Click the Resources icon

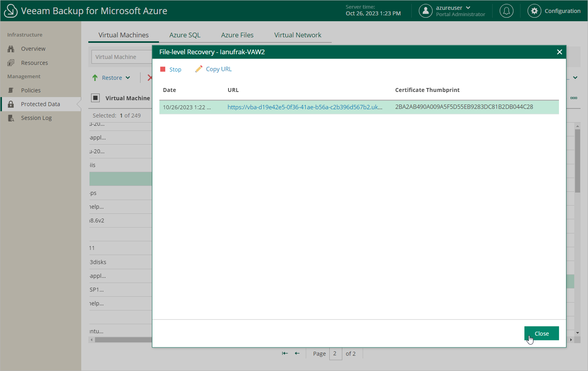(x=11, y=63)
